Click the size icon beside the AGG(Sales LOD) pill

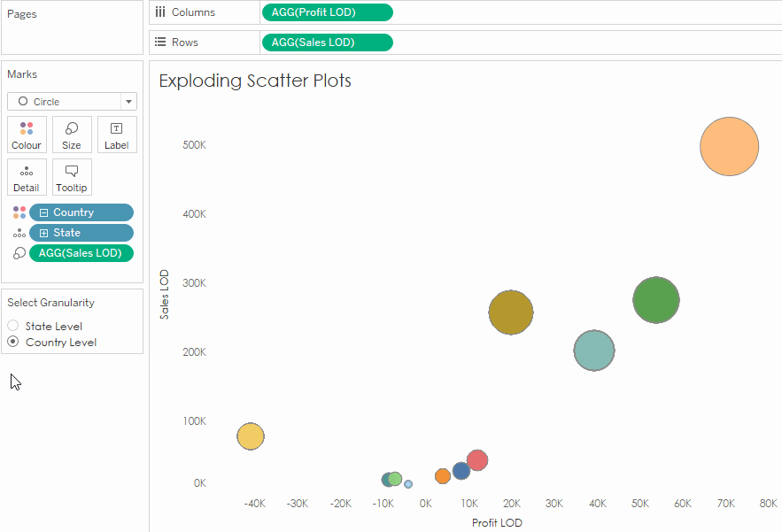[19, 252]
